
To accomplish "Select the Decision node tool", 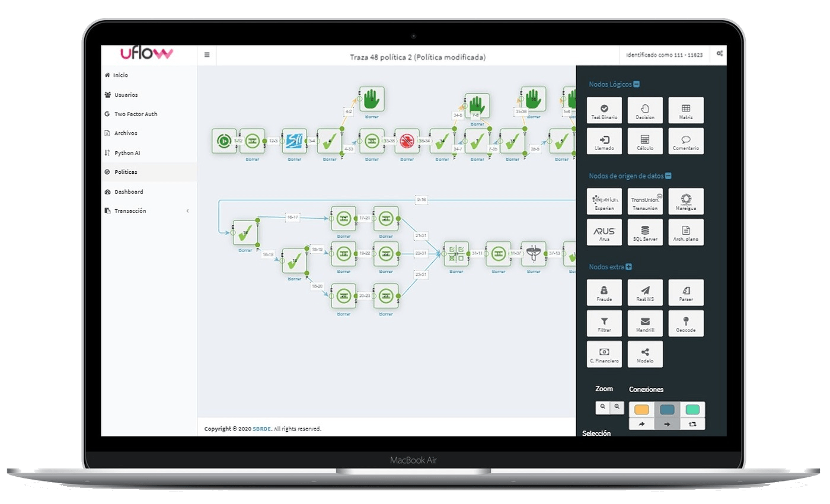I will pyautogui.click(x=645, y=110).
